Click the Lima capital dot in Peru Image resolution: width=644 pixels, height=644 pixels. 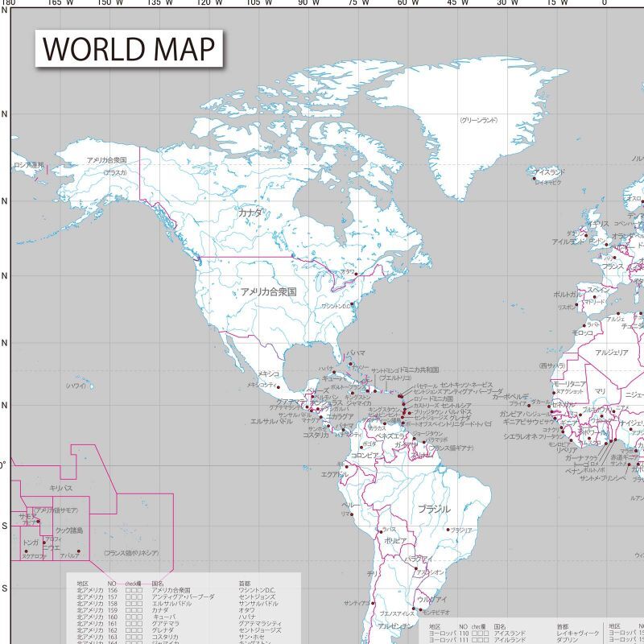coord(352,514)
